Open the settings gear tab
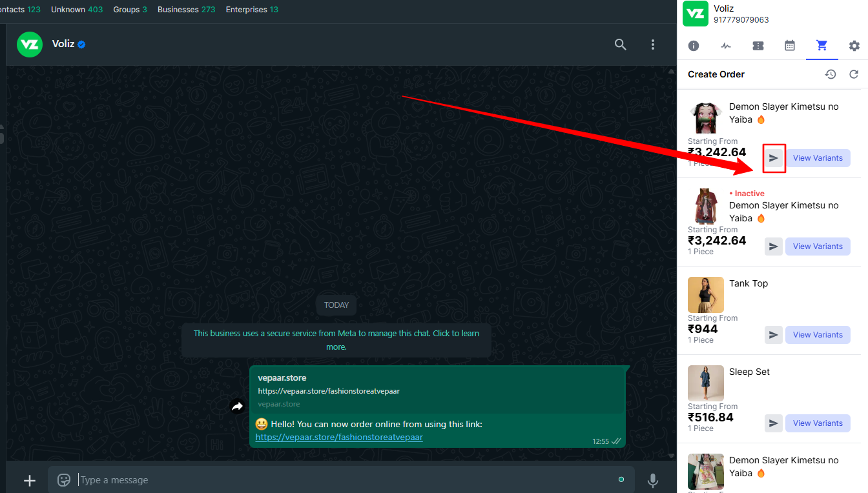 click(x=854, y=46)
